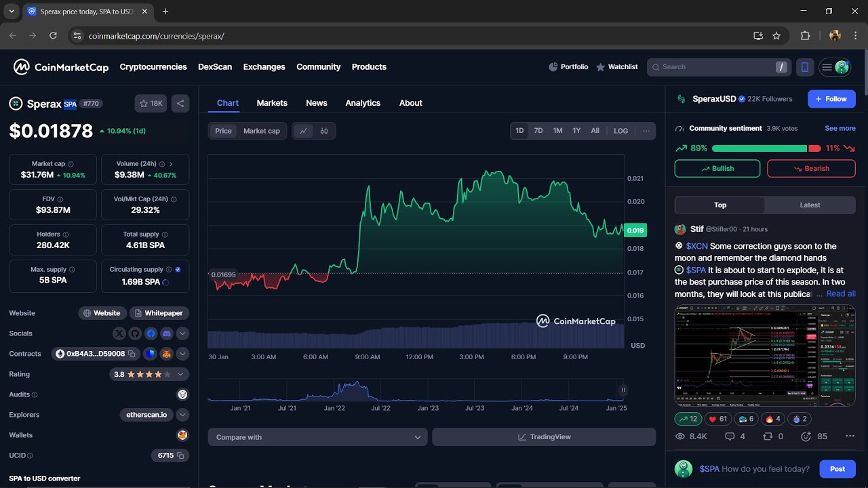The width and height of the screenshot is (868, 488).
Task: Open the Volume (24h) arrow
Action: tap(171, 164)
